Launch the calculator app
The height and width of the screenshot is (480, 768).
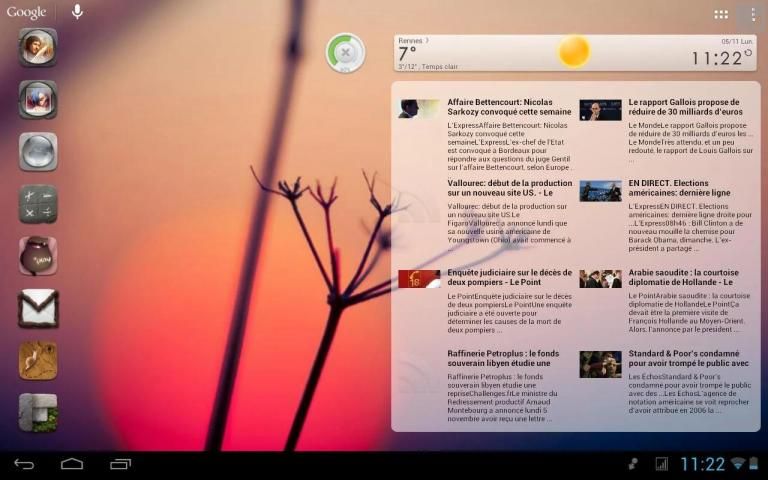(38, 204)
